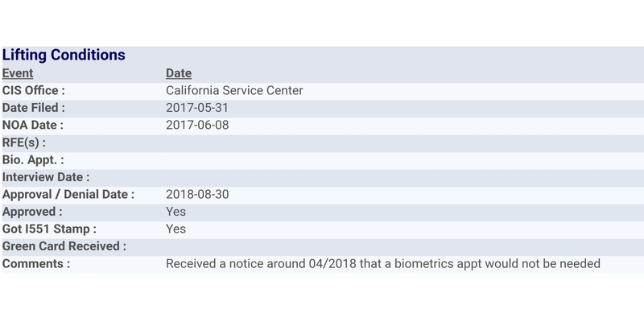Viewport: 644px width, 322px height.
Task: Click the Approved row label
Action: point(32,212)
